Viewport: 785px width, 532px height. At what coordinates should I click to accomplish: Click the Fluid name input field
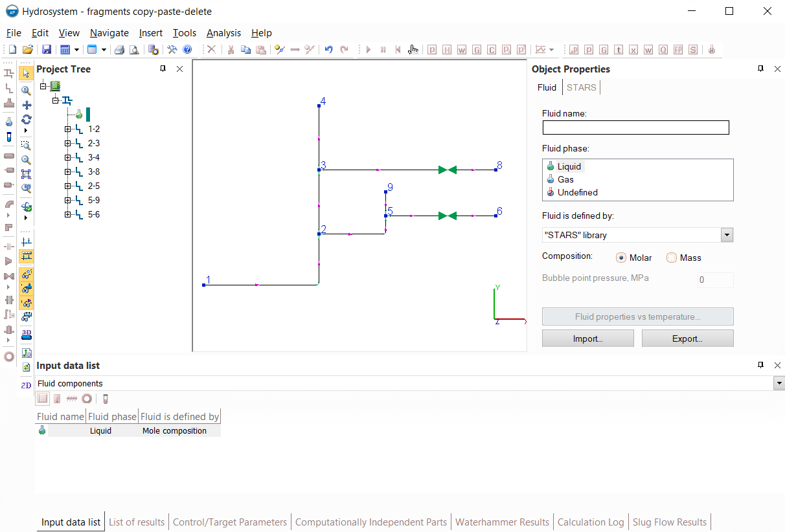pyautogui.click(x=635, y=128)
